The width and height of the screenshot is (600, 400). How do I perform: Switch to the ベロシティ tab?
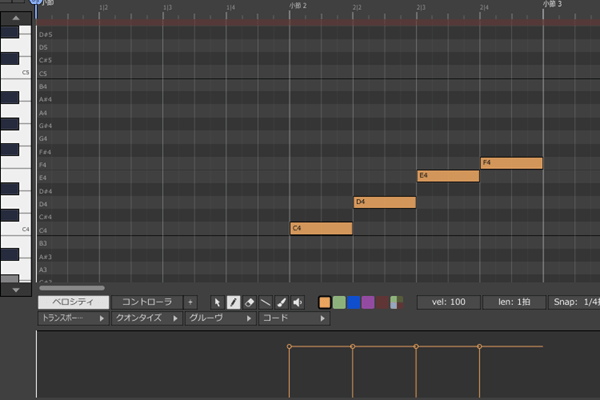coord(73,302)
